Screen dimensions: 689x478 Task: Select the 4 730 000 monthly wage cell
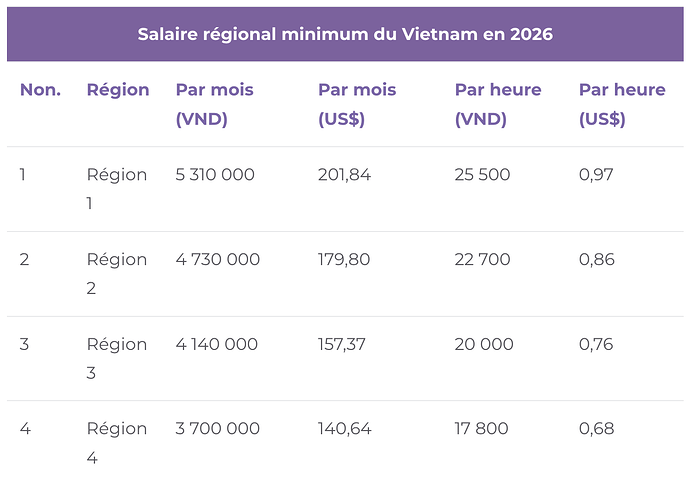click(218, 260)
